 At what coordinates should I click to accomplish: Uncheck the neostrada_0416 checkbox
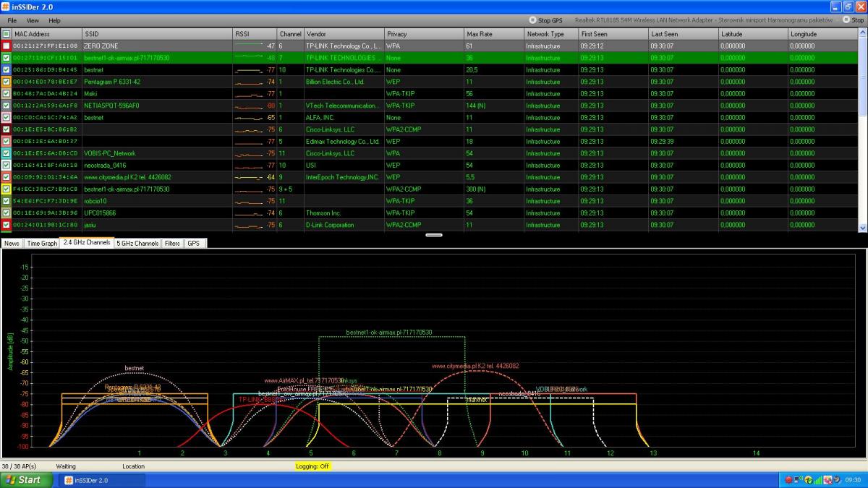[x=7, y=165]
